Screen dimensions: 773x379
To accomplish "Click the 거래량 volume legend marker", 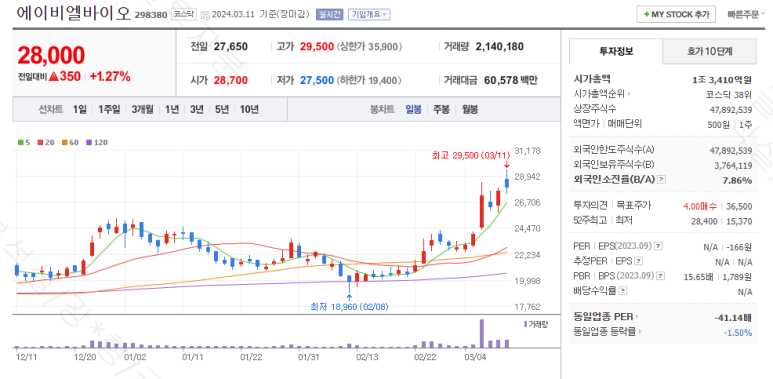I will tap(535, 324).
